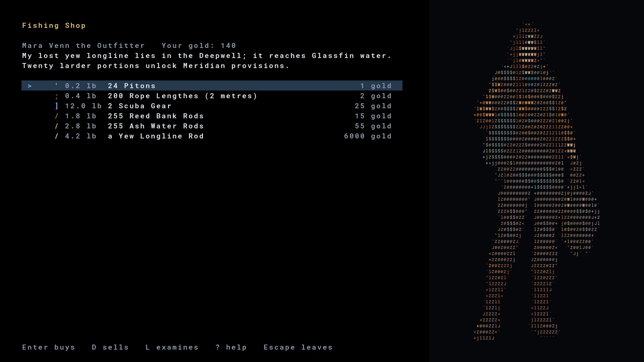Click the 4.2 lb weight of Yew Longline Rod

pos(81,136)
